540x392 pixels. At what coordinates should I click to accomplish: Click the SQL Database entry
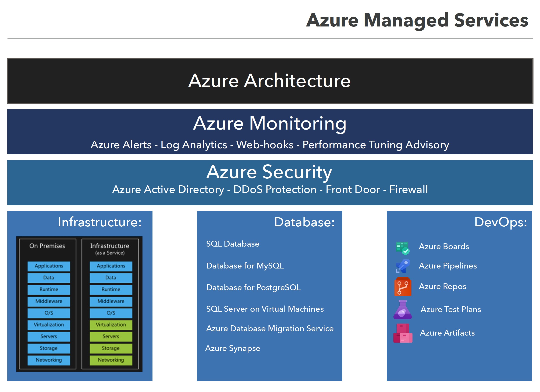point(233,244)
